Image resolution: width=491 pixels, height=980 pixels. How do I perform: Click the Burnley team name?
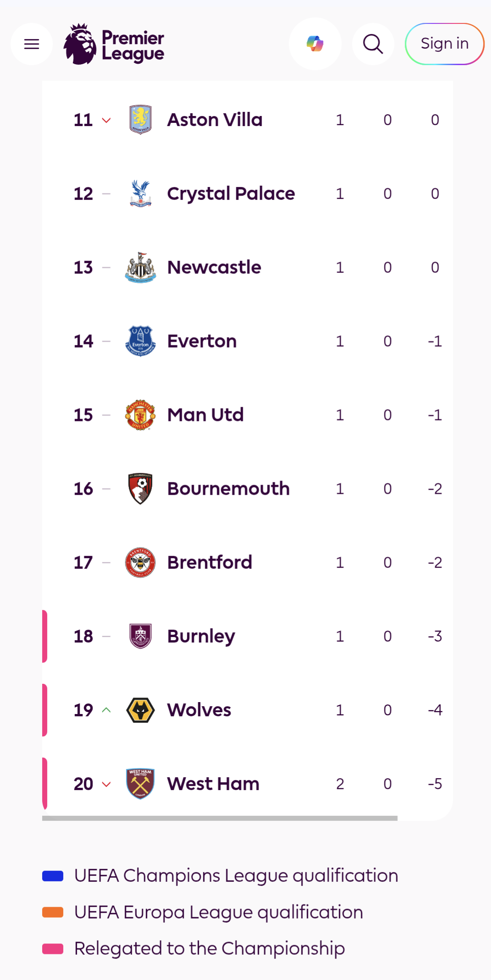tap(201, 637)
